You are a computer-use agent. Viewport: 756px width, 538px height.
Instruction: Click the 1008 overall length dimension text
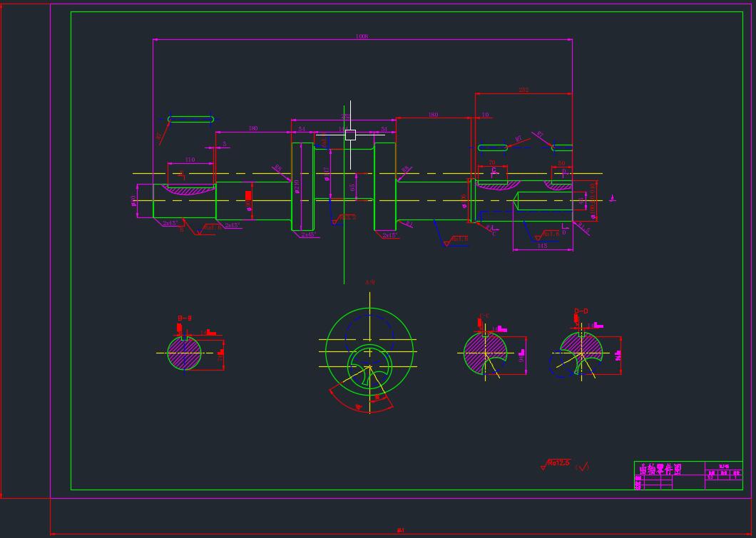point(362,36)
